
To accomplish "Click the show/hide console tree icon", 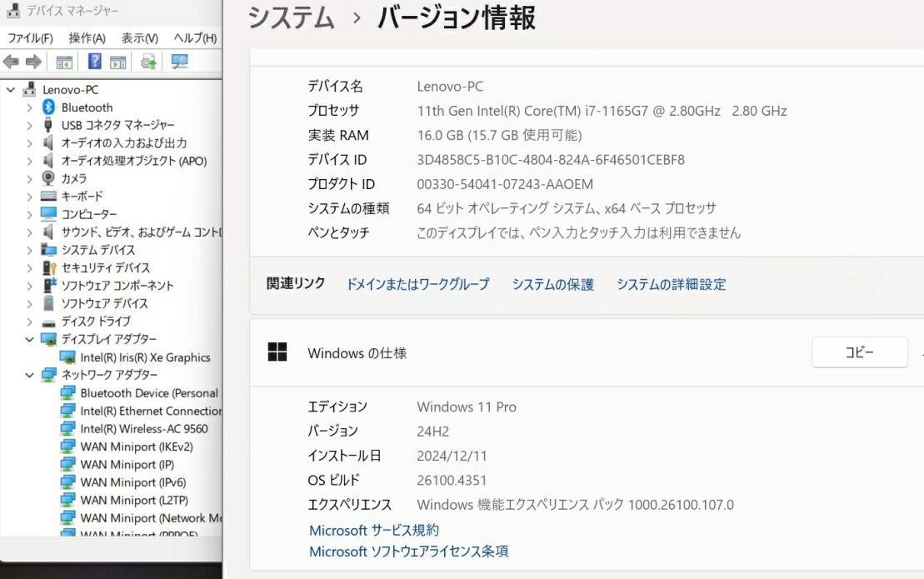I will [x=64, y=62].
